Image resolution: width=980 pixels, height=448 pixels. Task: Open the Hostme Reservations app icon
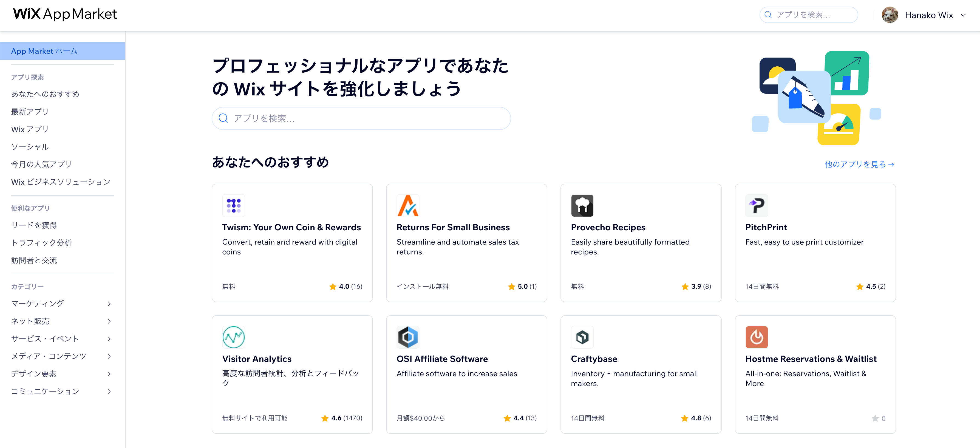pyautogui.click(x=757, y=337)
